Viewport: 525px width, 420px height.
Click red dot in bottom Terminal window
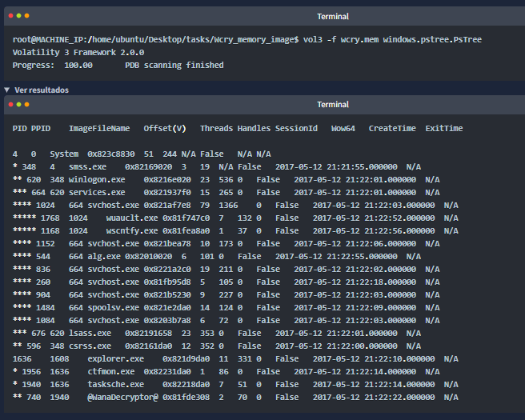click(x=10, y=105)
